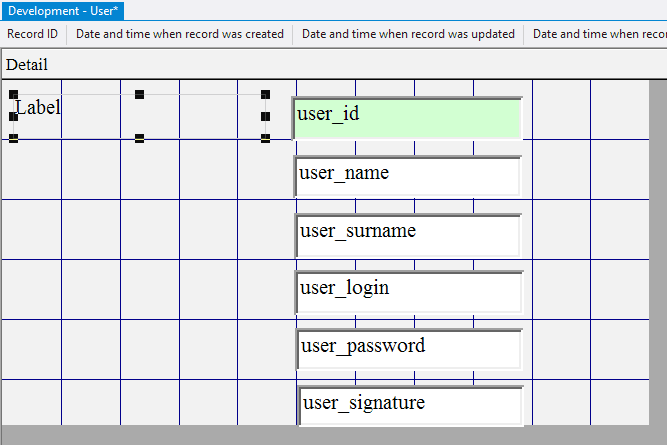The width and height of the screenshot is (667, 445).
Task: Select the Label control text
Action: click(38, 107)
